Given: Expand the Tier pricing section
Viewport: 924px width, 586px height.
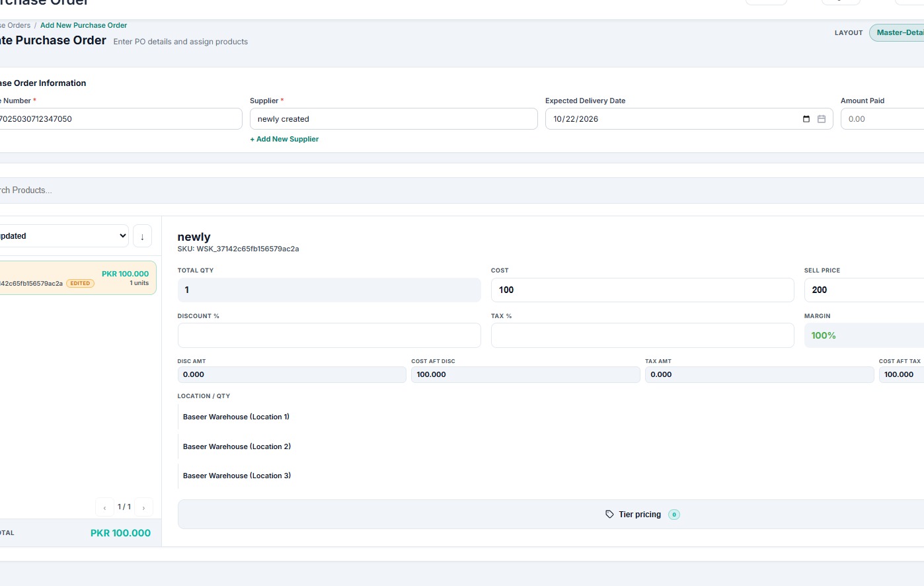Looking at the screenshot, I should [x=551, y=515].
